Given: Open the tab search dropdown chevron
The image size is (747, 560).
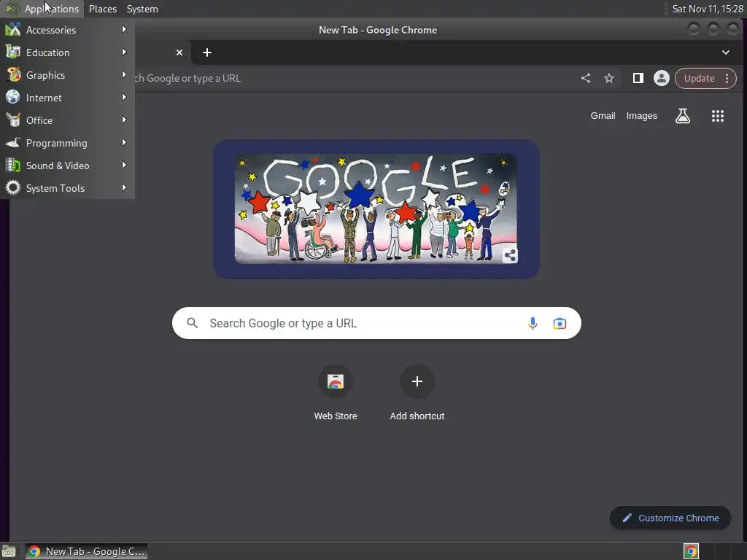Looking at the screenshot, I should (726, 52).
